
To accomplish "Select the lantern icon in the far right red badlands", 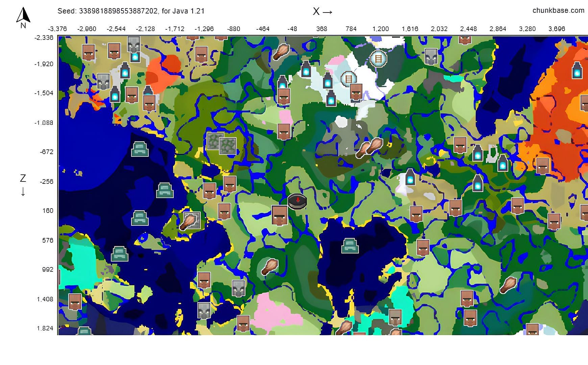I will [577, 70].
